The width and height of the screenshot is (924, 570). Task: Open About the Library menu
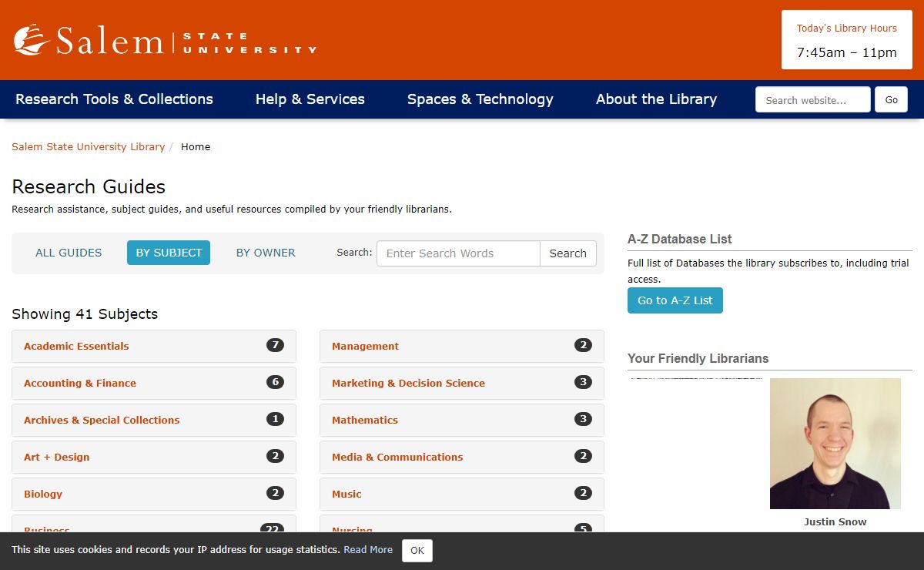tap(656, 99)
